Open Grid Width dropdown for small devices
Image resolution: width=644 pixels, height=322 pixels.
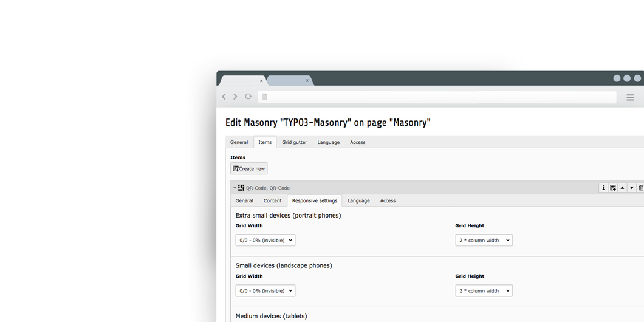[x=265, y=291]
